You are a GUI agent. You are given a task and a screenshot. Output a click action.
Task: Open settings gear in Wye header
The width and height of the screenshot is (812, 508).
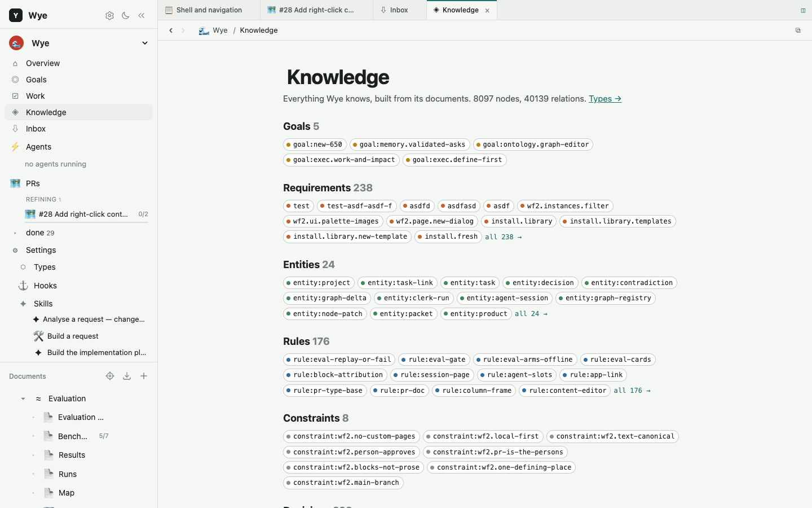pyautogui.click(x=109, y=16)
